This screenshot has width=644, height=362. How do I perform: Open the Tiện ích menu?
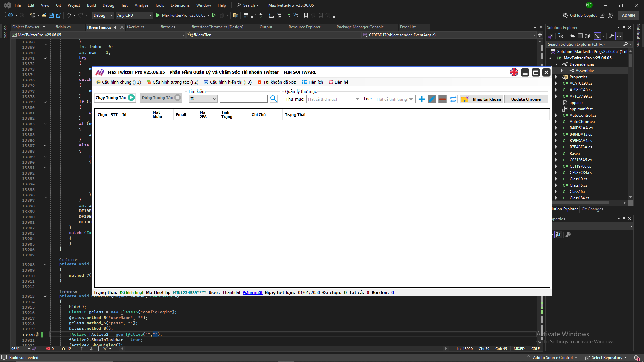pyautogui.click(x=312, y=82)
